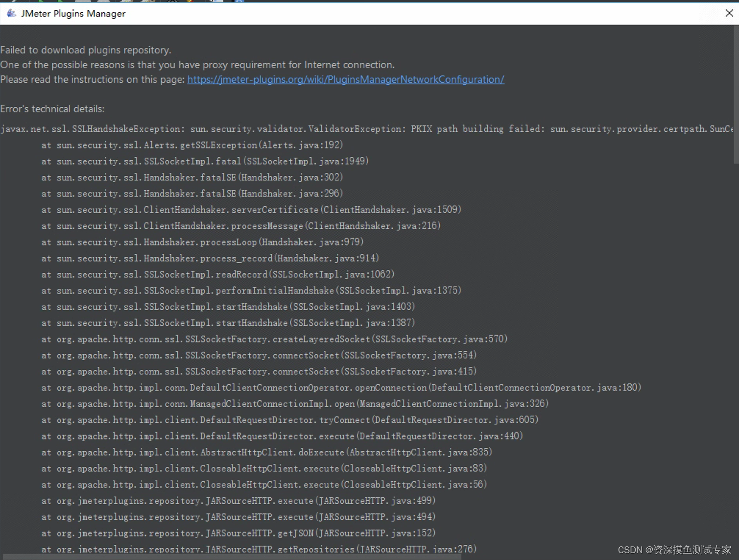Click the Alerts.getSSLException stack trace line
Screen dimensions: 739x560
[192, 145]
